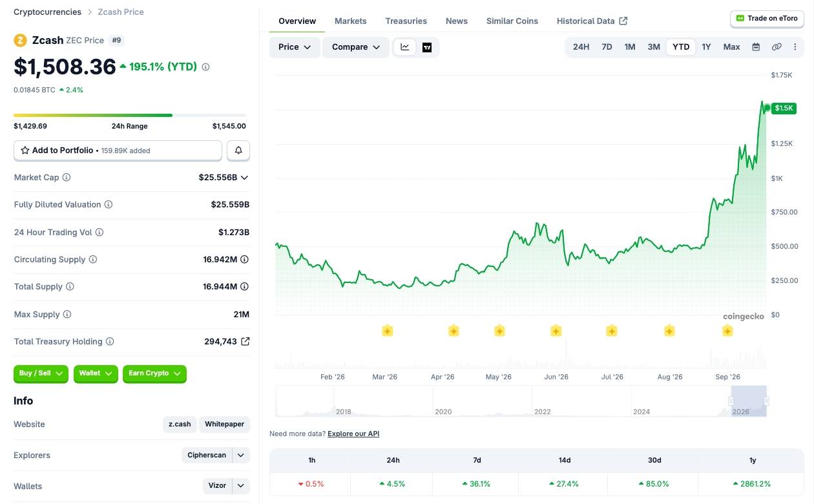Switch to Overview tab
Screen dimensions: 814x504
[x=297, y=21]
